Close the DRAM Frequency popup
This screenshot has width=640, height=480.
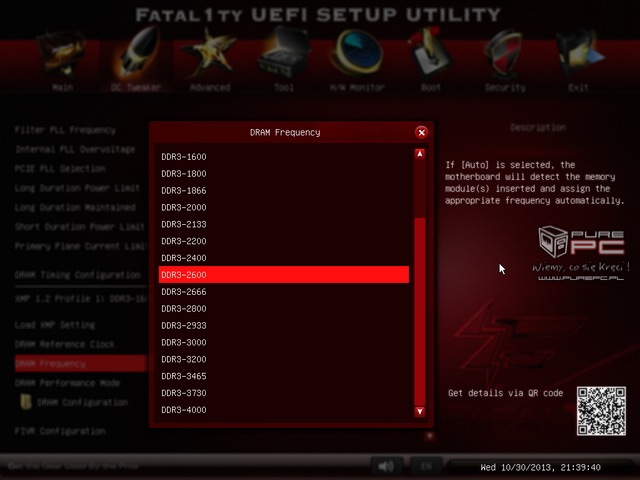point(421,132)
